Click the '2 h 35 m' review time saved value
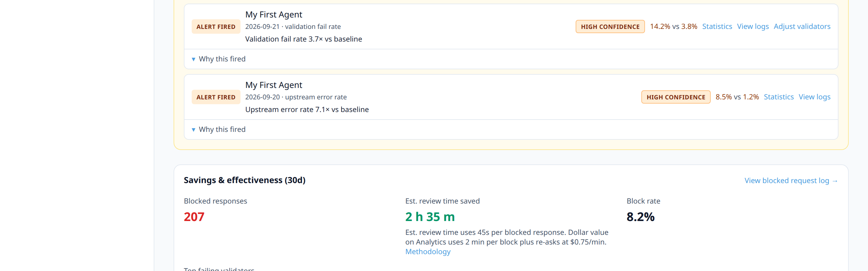Image resolution: width=868 pixels, height=271 pixels. (430, 217)
